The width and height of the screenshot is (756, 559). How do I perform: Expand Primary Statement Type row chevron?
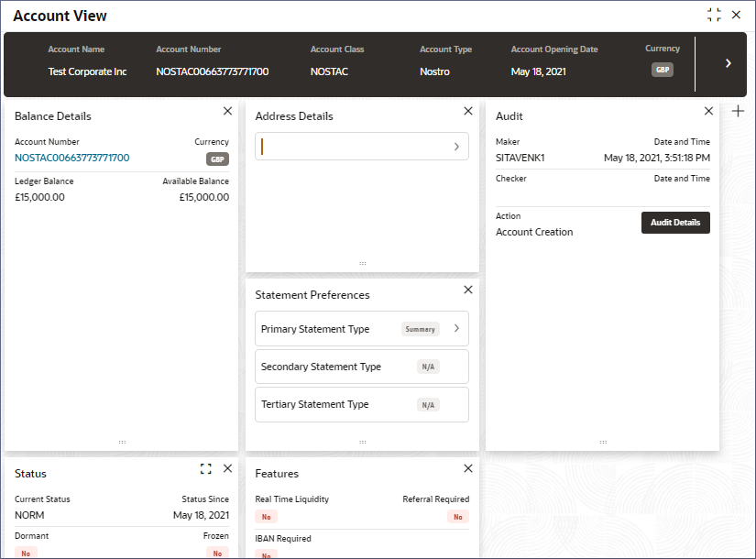[456, 328]
